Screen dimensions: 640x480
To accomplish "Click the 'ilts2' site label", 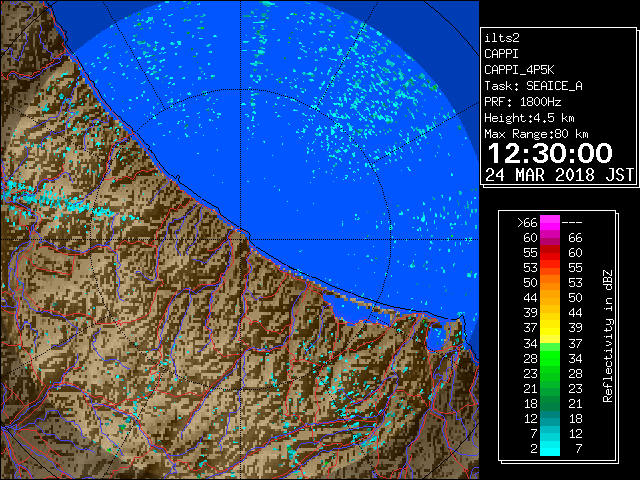I will tap(502, 38).
